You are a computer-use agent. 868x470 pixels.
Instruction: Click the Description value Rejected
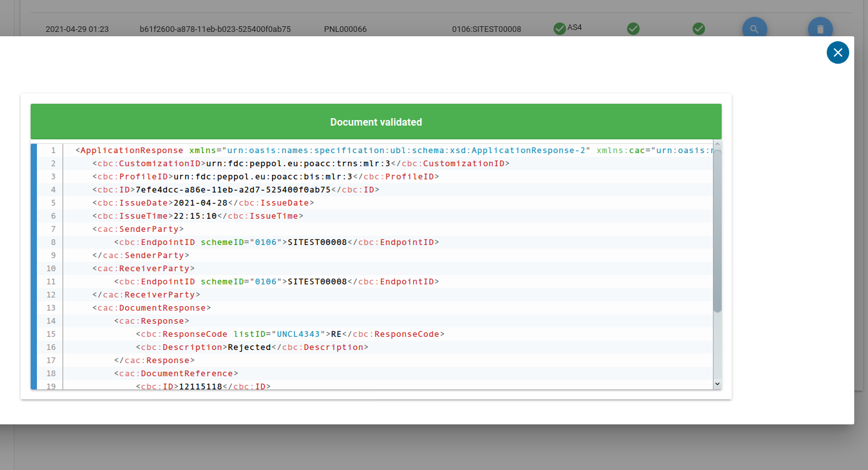(x=249, y=347)
